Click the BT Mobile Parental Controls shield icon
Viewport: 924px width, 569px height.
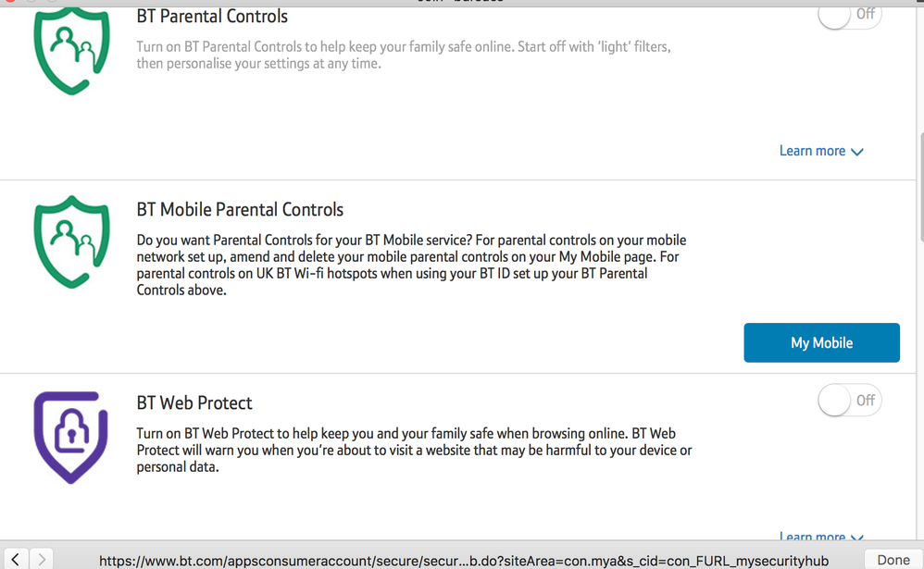[x=72, y=242]
